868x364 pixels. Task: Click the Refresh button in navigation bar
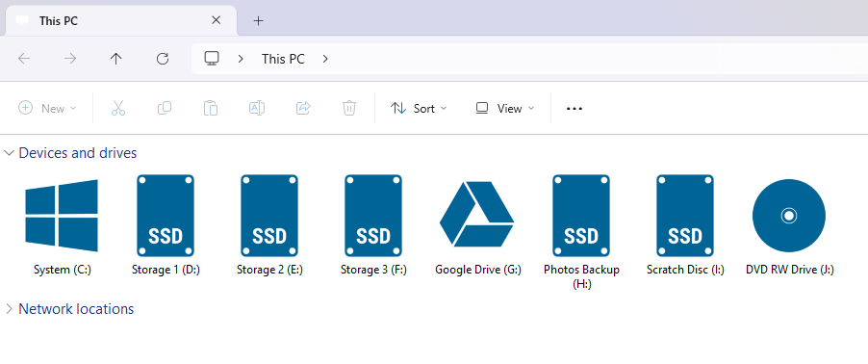pyautogui.click(x=163, y=59)
